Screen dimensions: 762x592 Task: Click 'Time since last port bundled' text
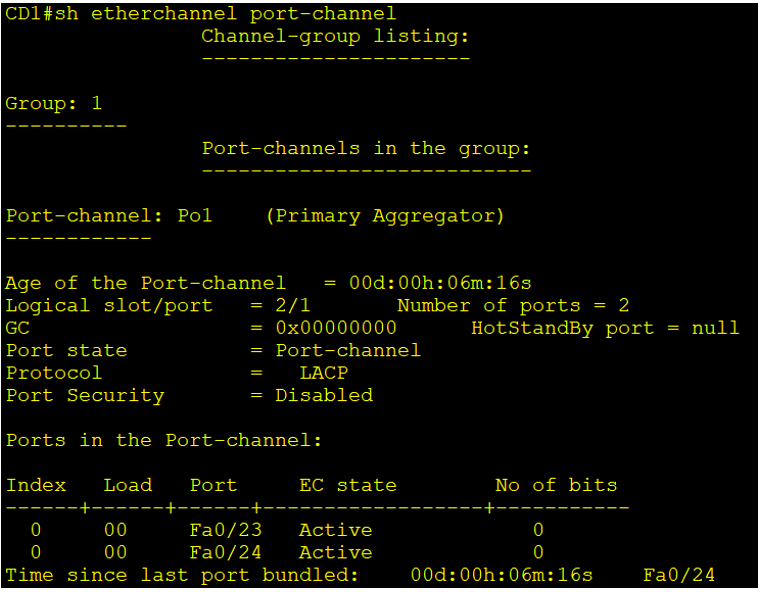click(x=182, y=575)
